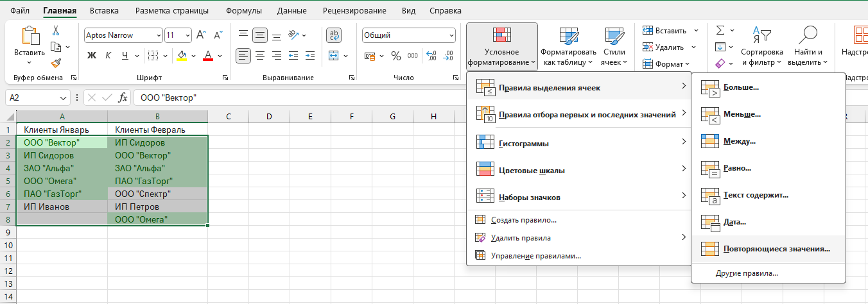Select Повторяющиеся значения rule
The image size is (868, 304).
pyautogui.click(x=768, y=248)
